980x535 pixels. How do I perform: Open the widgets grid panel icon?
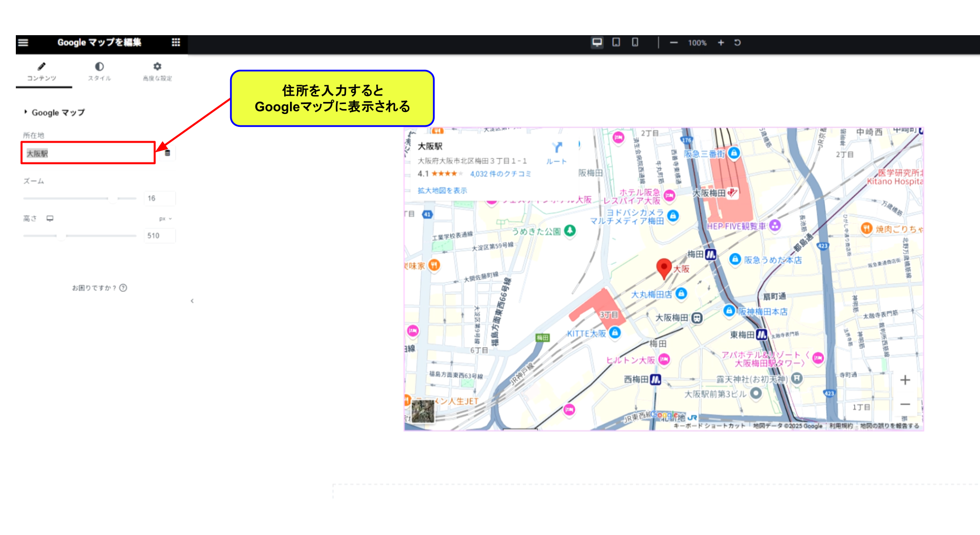(176, 42)
